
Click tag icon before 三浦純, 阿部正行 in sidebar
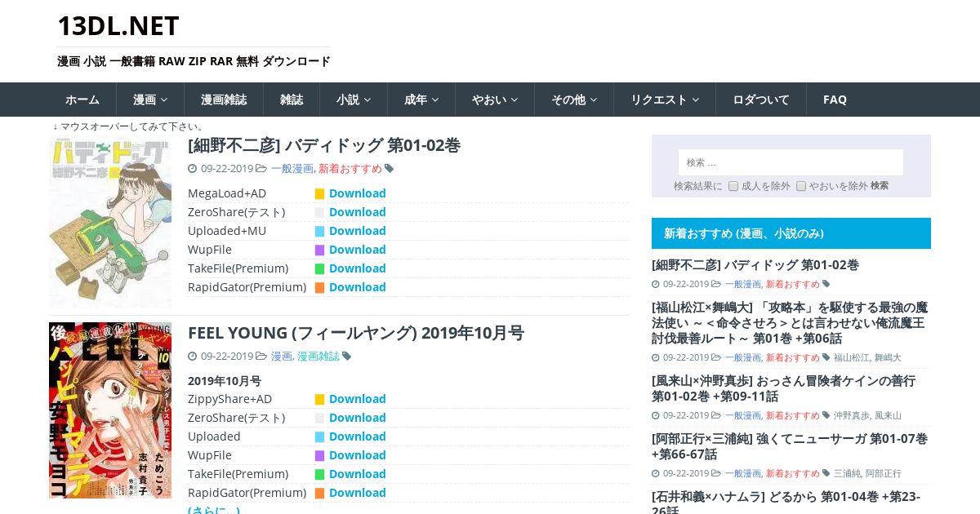point(826,473)
